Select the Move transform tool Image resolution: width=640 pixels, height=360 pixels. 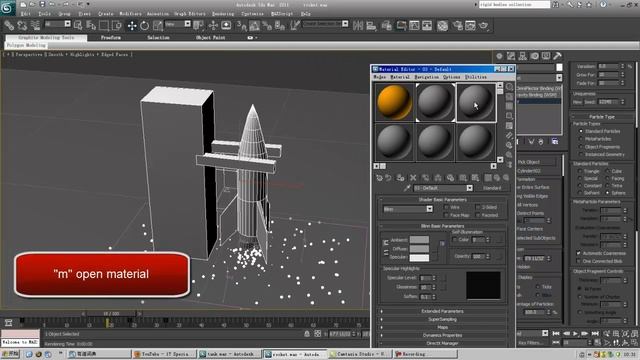(132, 26)
